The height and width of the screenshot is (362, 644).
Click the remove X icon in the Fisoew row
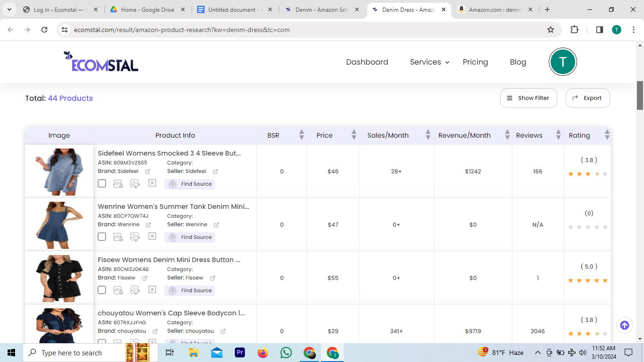click(x=152, y=289)
